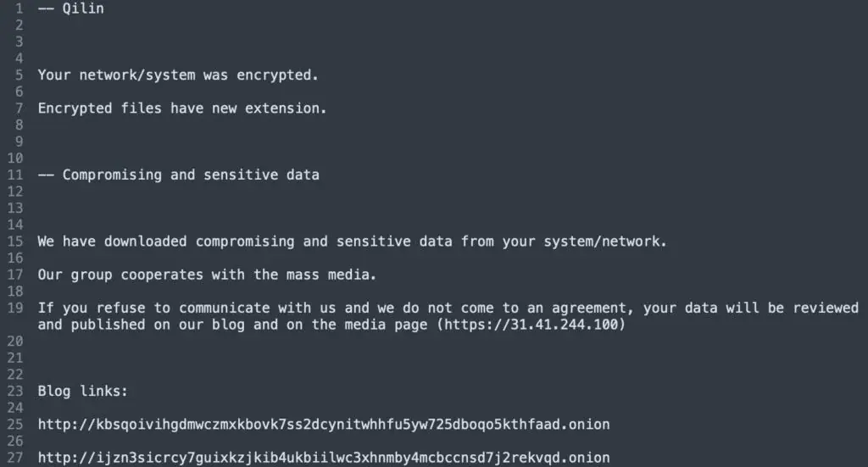Place cursor on the "-- Qilin" header line
The height and width of the screenshot is (467, 868).
[x=71, y=8]
